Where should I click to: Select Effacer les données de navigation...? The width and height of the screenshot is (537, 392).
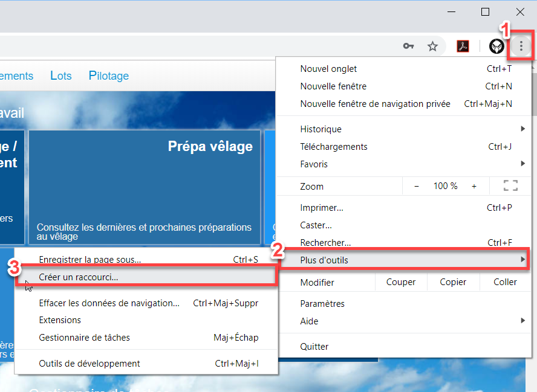146,303
